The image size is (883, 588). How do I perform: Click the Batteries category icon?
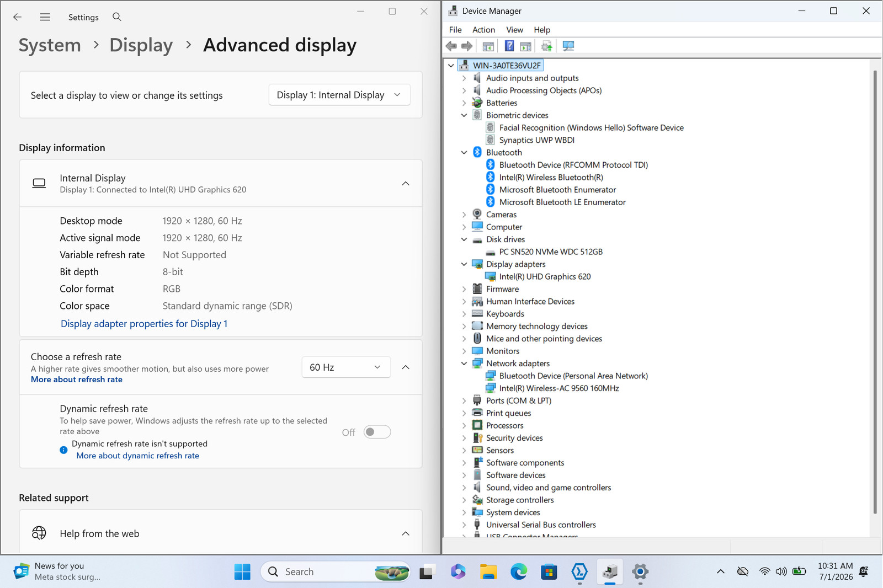[x=477, y=103]
